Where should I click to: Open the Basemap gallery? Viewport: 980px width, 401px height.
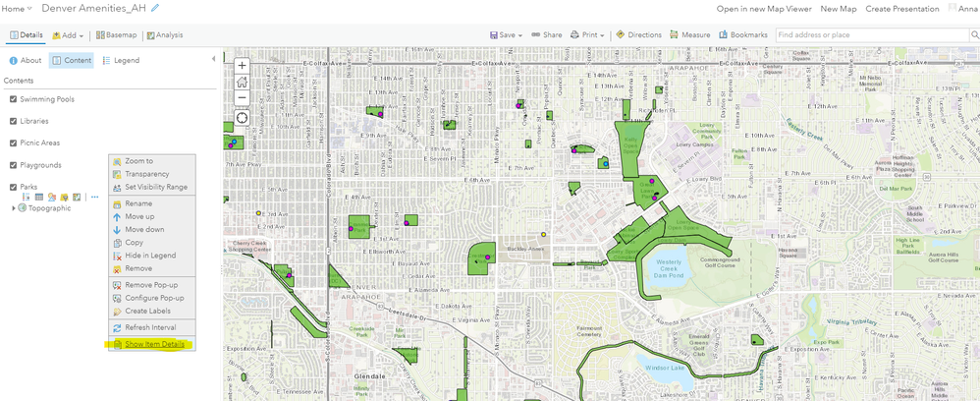[x=116, y=35]
